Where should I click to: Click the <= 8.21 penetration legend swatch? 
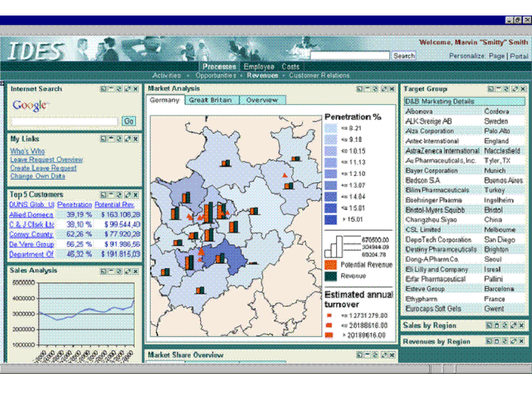[330, 129]
